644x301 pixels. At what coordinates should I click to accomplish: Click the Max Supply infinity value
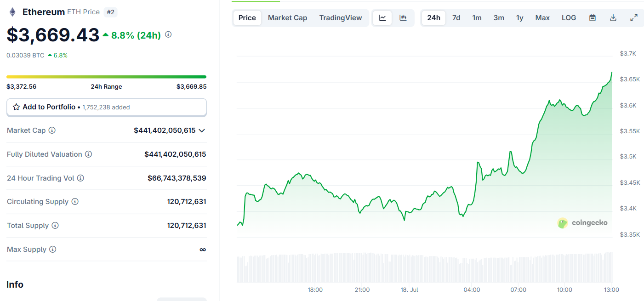pyautogui.click(x=203, y=250)
